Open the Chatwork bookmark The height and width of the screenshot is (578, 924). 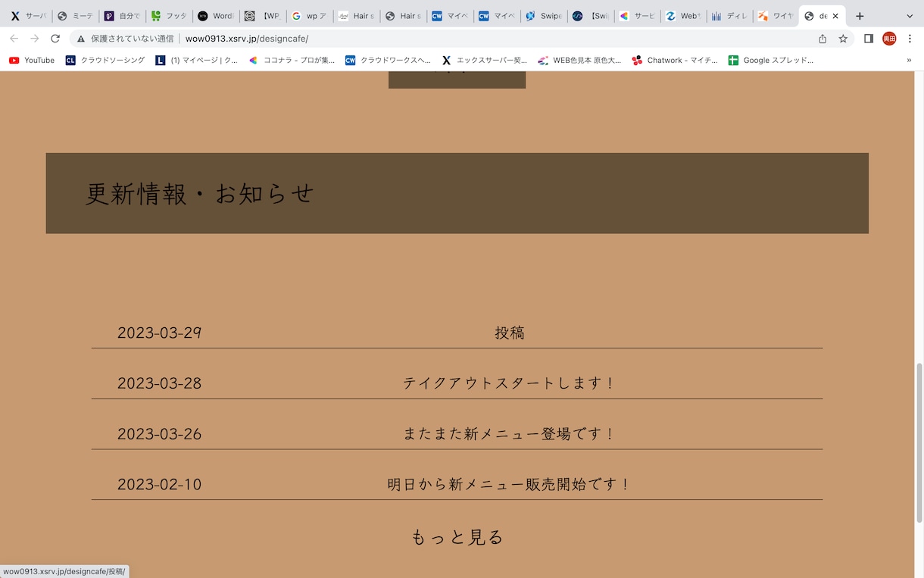(675, 60)
